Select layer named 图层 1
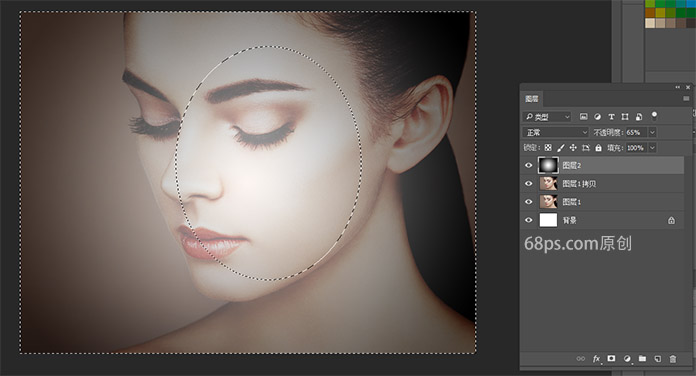The width and height of the screenshot is (696, 376). click(572, 202)
